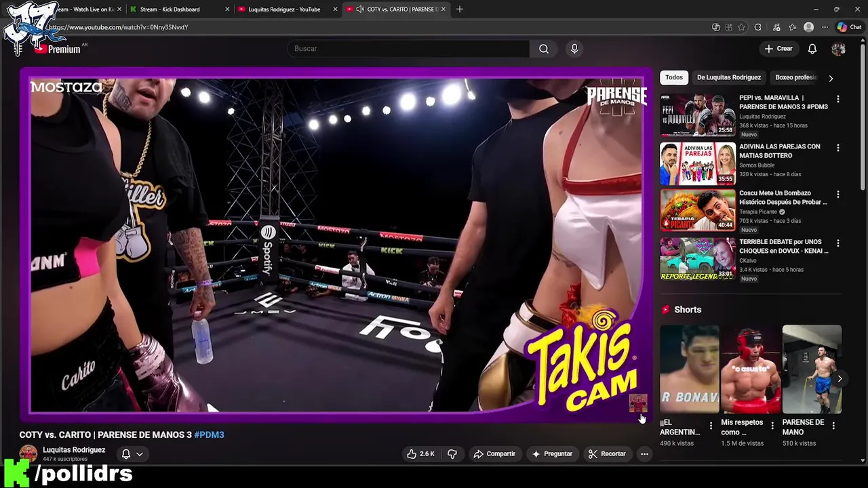
Task: Open media control music note icon
Action: [x=776, y=27]
